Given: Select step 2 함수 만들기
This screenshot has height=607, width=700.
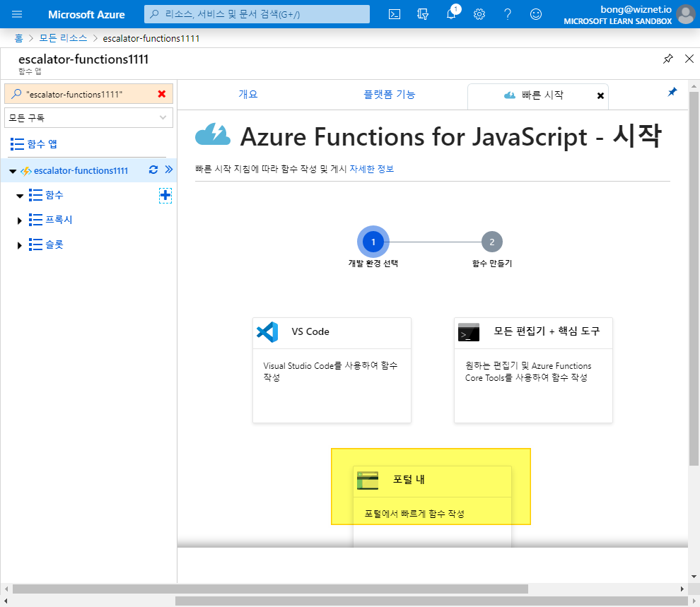Looking at the screenshot, I should click(492, 242).
